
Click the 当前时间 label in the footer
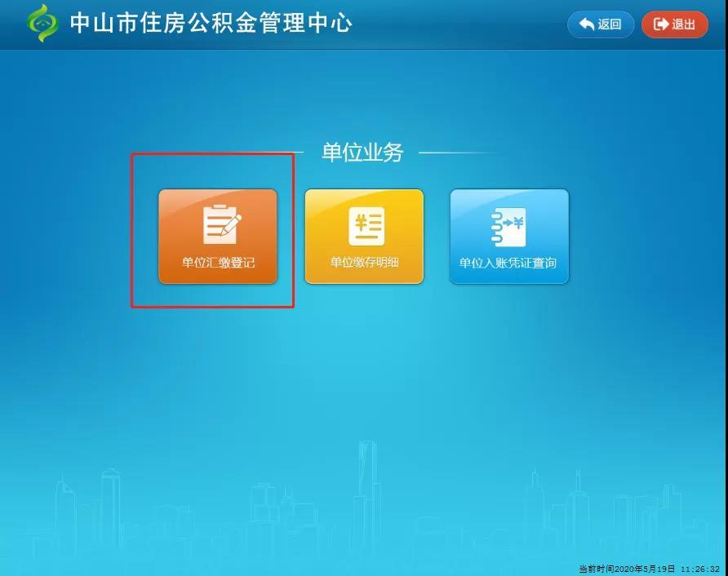tap(595, 569)
